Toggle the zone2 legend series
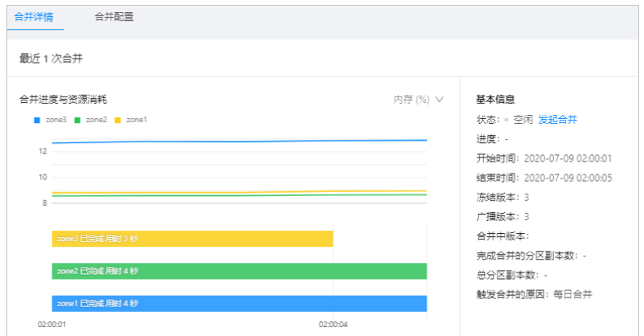This screenshot has width=644, height=336. click(x=91, y=120)
